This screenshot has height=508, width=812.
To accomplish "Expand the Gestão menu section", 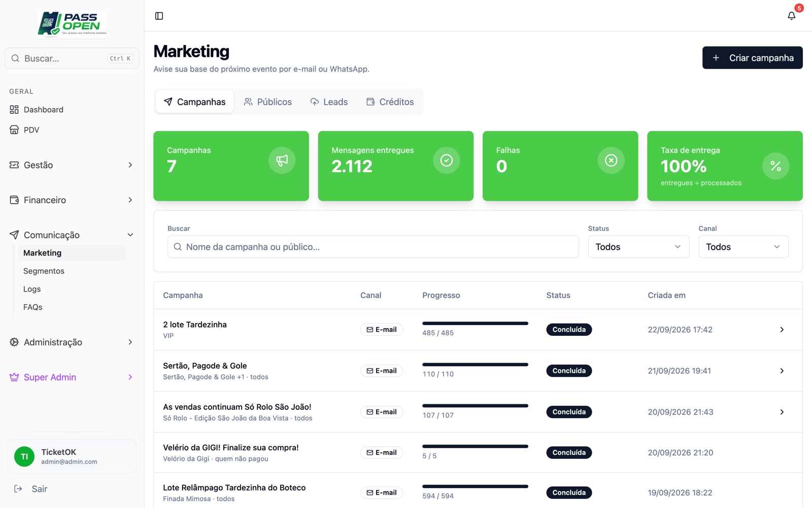I will click(72, 165).
